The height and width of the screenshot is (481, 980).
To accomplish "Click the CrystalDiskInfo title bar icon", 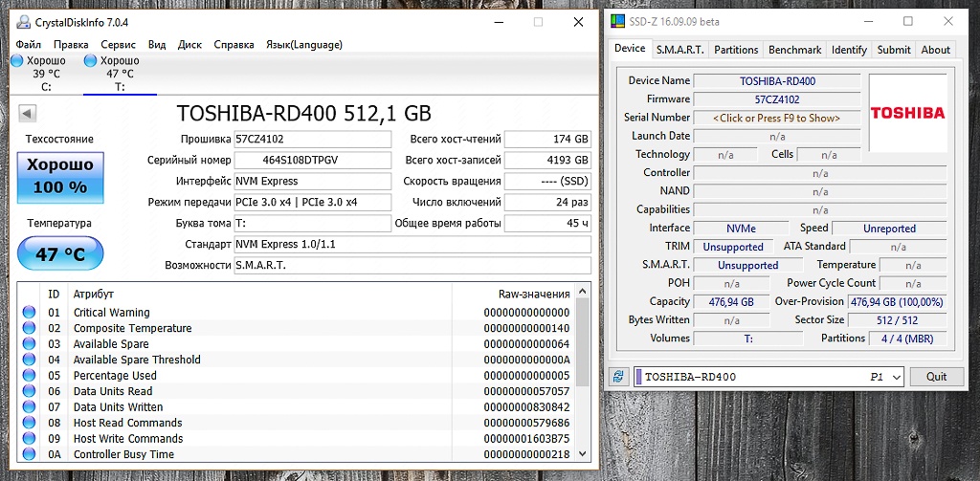I will pos(22,22).
